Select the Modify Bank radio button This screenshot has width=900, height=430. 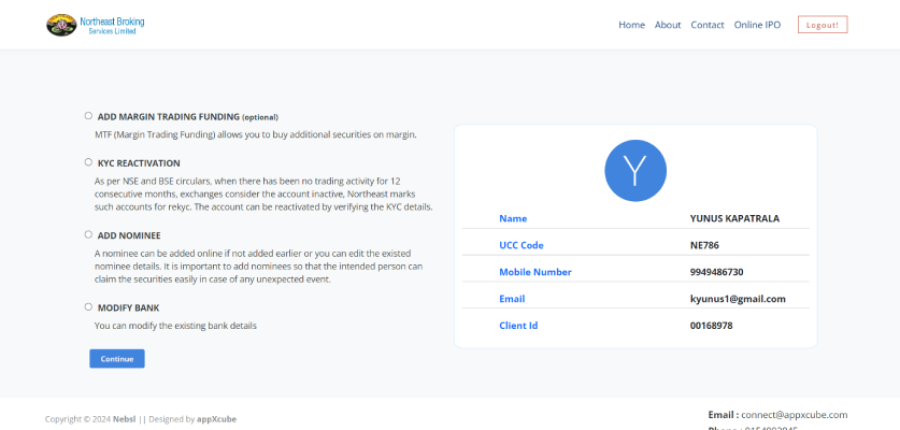coord(89,307)
